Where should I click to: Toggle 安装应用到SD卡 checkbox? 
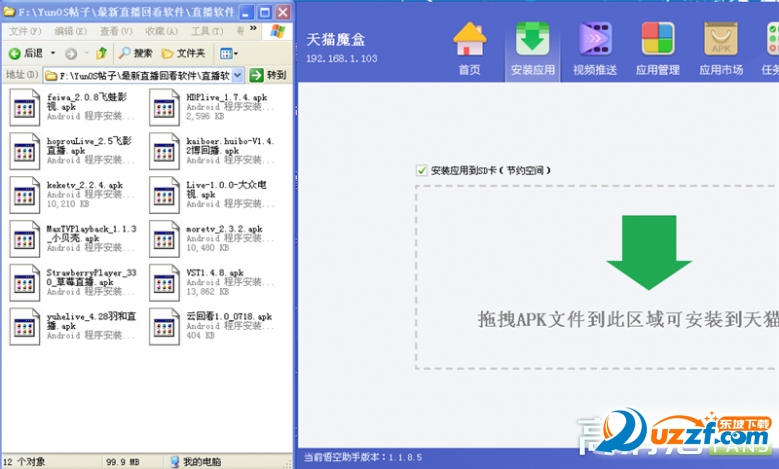tap(421, 170)
